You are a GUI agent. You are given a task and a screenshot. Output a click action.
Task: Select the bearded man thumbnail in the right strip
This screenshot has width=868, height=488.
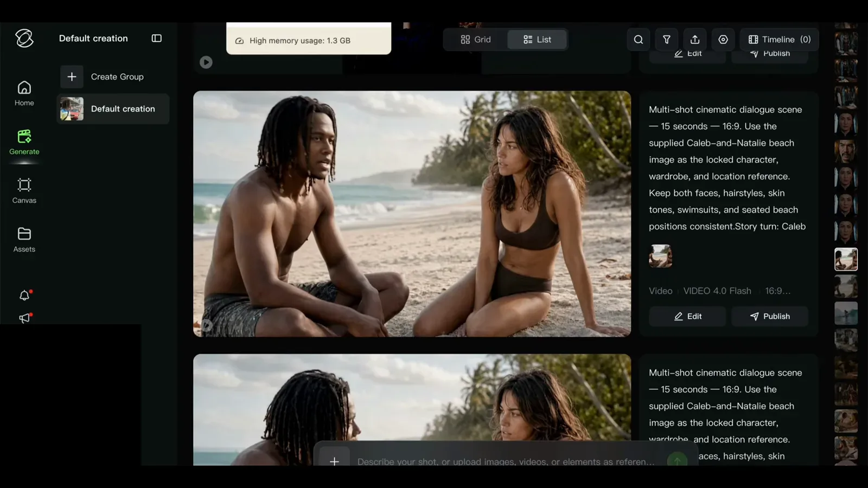click(x=846, y=151)
